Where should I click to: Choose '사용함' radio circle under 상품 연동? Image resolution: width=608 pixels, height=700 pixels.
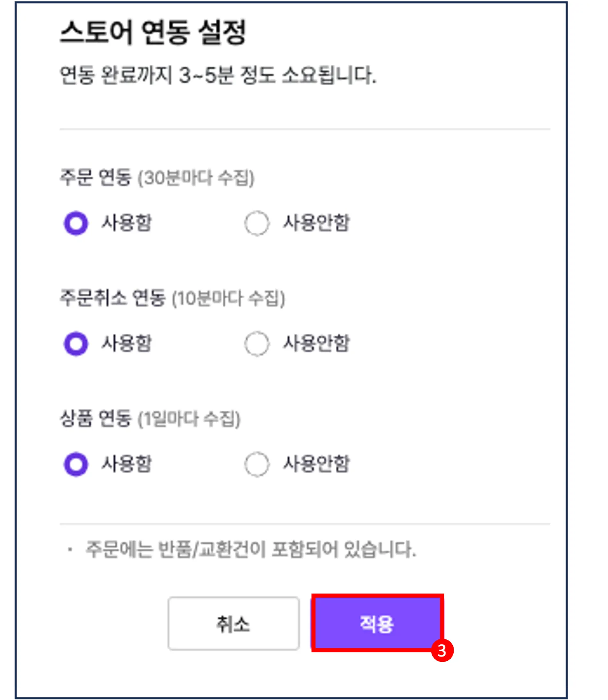(76, 464)
